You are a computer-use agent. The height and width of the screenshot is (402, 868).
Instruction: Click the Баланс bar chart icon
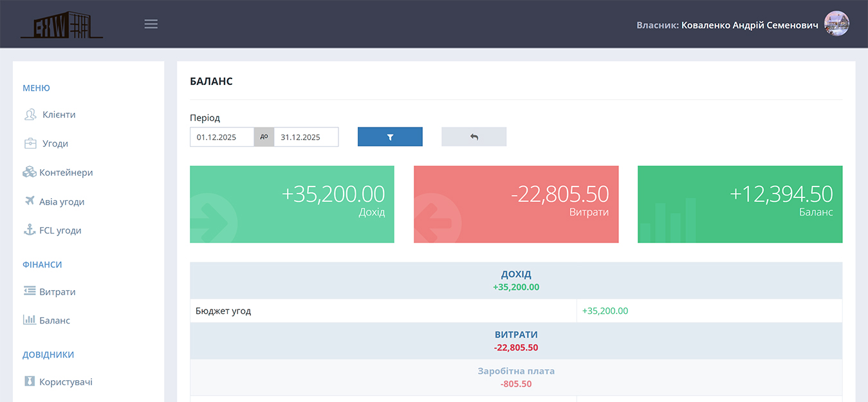(30, 320)
